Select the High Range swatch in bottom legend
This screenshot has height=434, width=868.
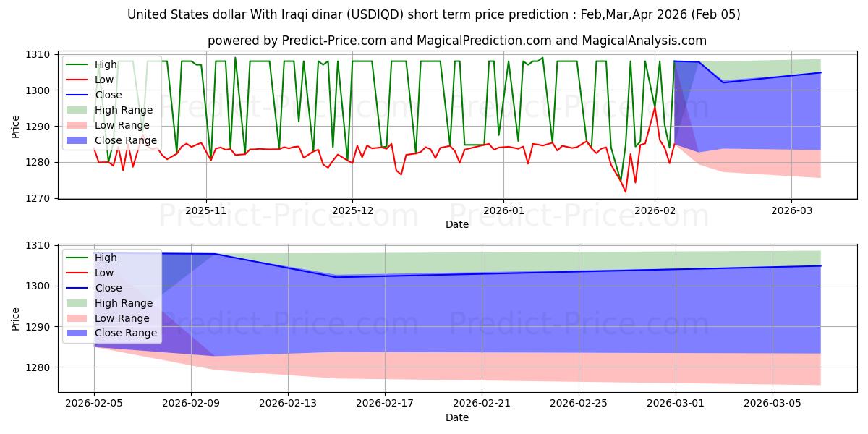[x=79, y=303]
